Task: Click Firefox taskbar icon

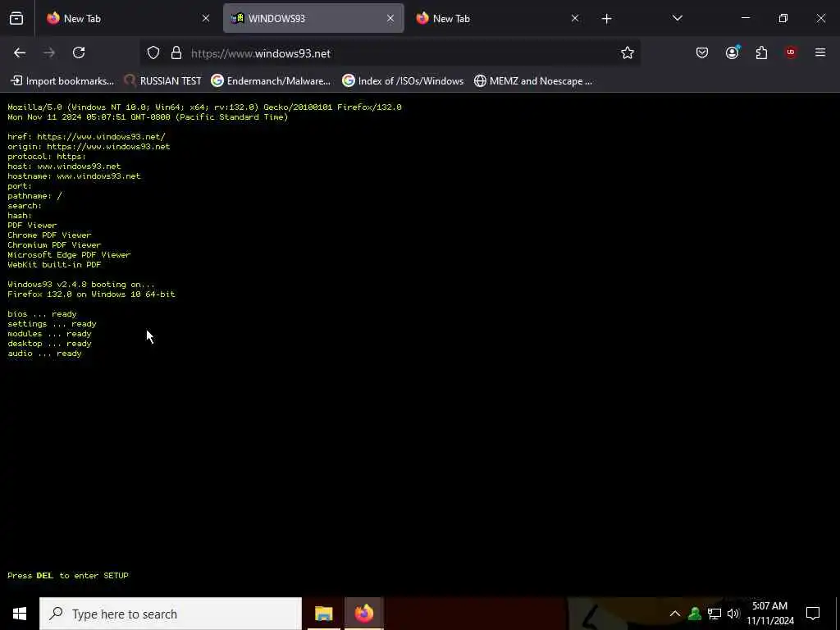Action: 363,614
